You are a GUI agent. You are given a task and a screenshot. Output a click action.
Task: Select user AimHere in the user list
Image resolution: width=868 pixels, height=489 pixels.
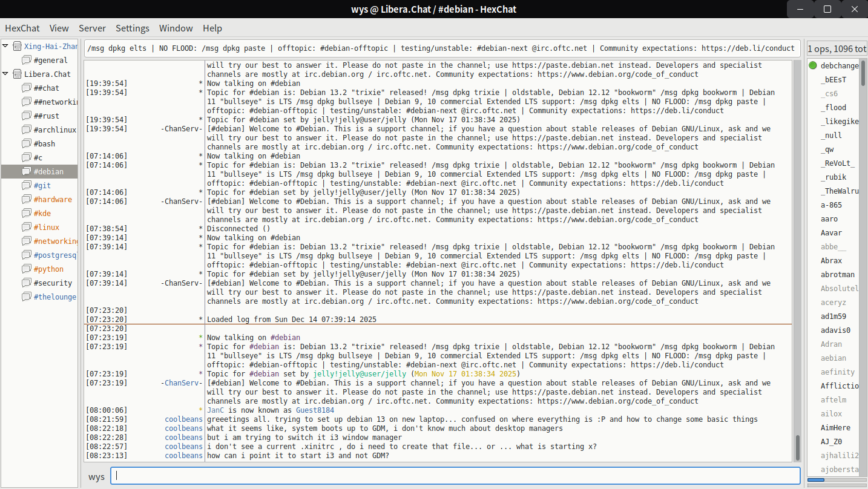click(x=835, y=427)
